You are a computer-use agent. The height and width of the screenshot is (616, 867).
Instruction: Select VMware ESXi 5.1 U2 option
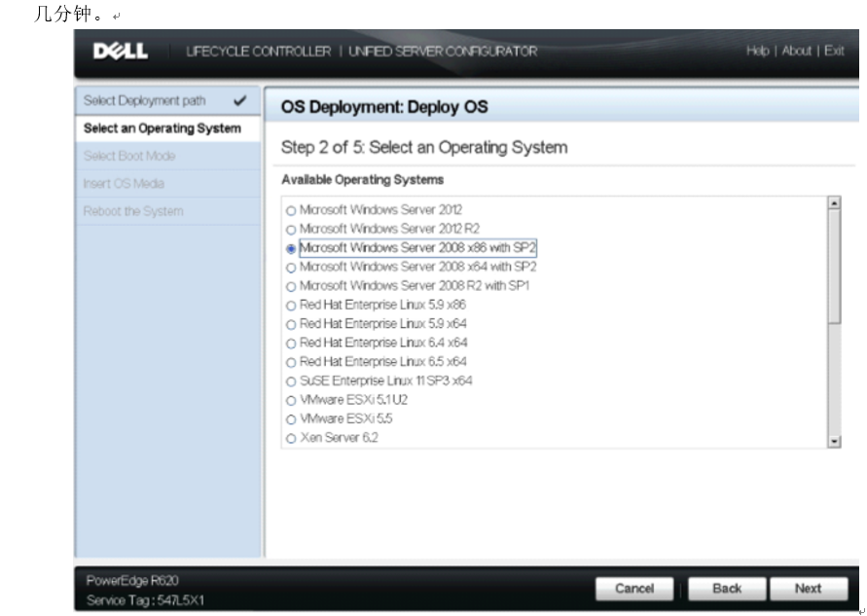pyautogui.click(x=291, y=401)
